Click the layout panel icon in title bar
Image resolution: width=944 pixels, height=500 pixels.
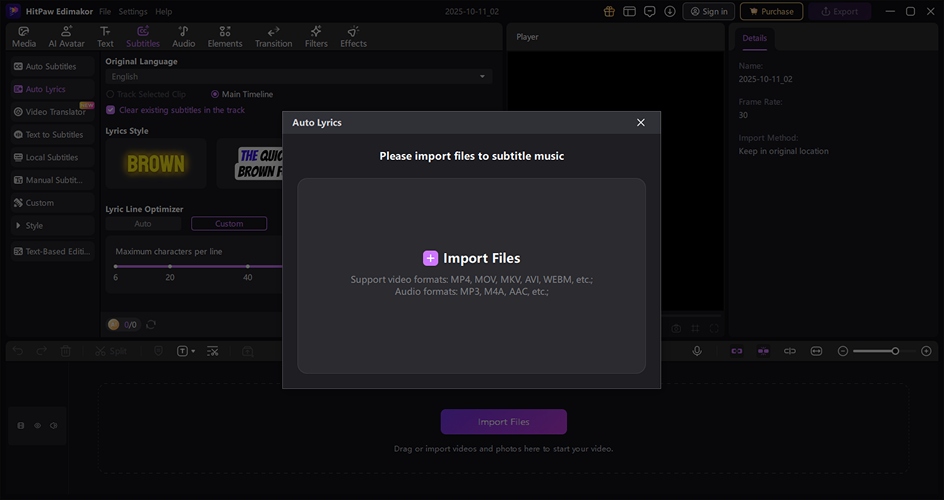pos(630,11)
